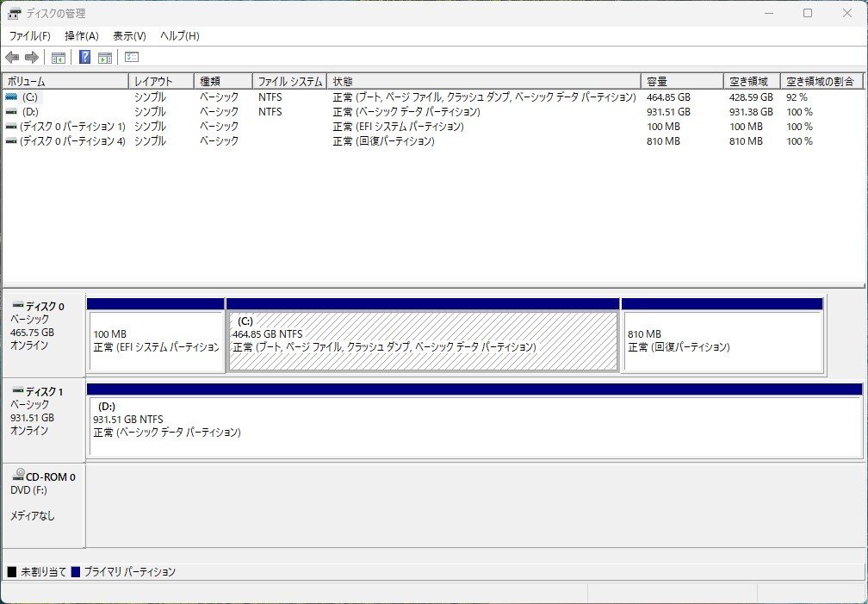Open the 操作(A) menu

tap(81, 36)
